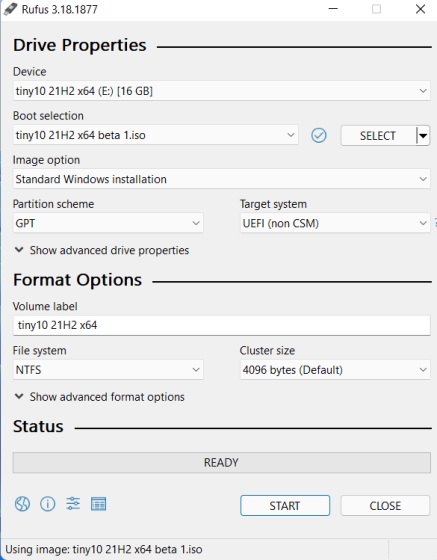Minimize the Rufus window
The image size is (437, 560).
333,9
